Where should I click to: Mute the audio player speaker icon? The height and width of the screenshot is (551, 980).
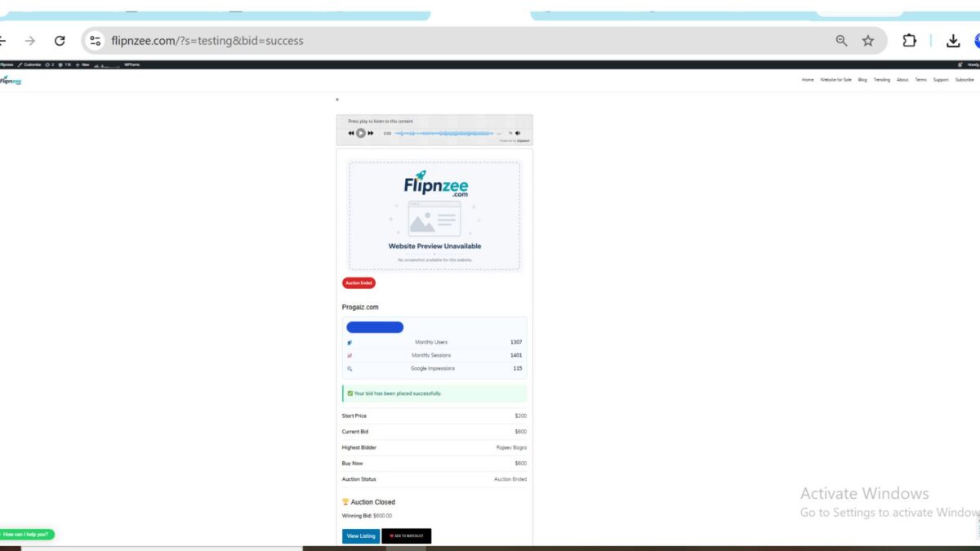tap(518, 133)
